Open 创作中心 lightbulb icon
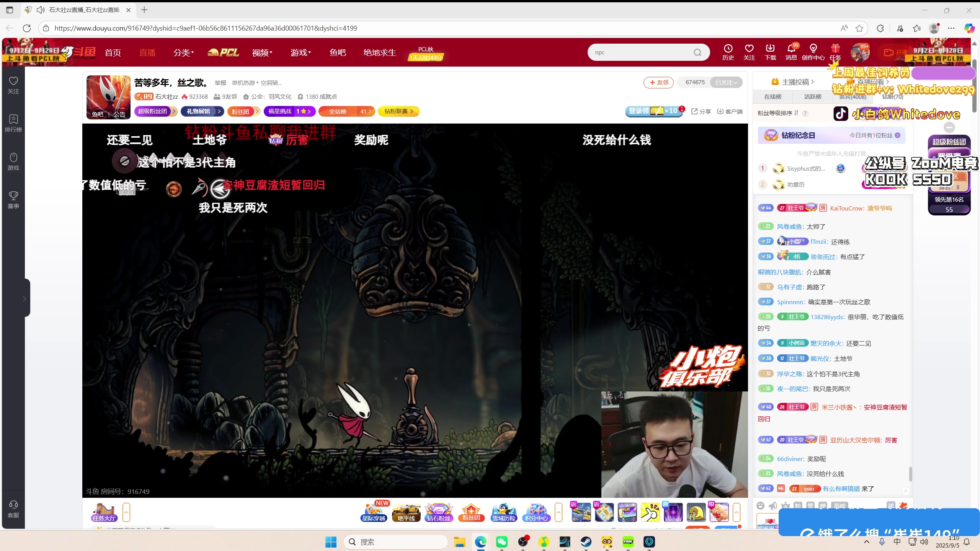 [813, 52]
